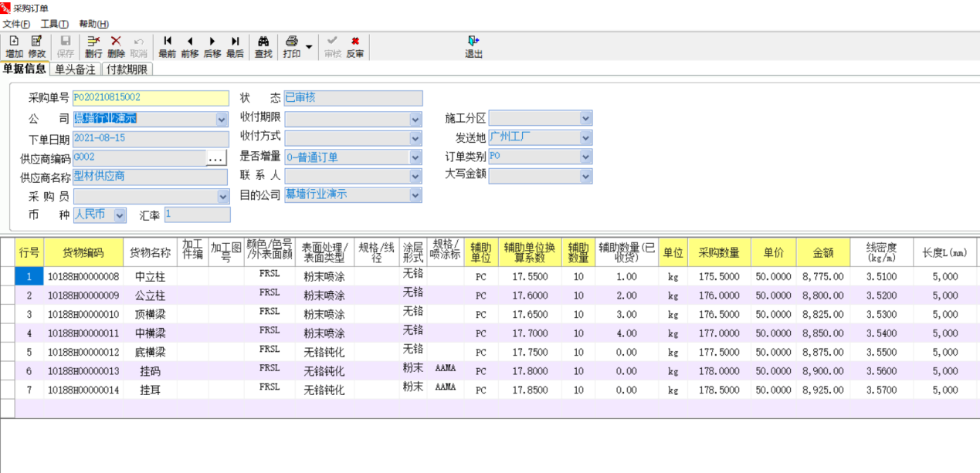Click the goods name cell 中立柱
Screen dimensions: 980x473
click(151, 276)
